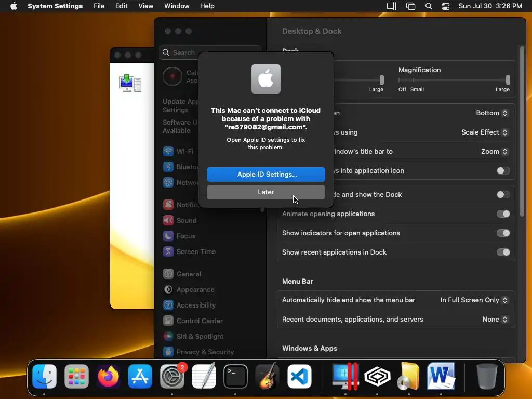The height and width of the screenshot is (399, 532).
Task: Click the Screen Time hourglass icon
Action: (168, 251)
